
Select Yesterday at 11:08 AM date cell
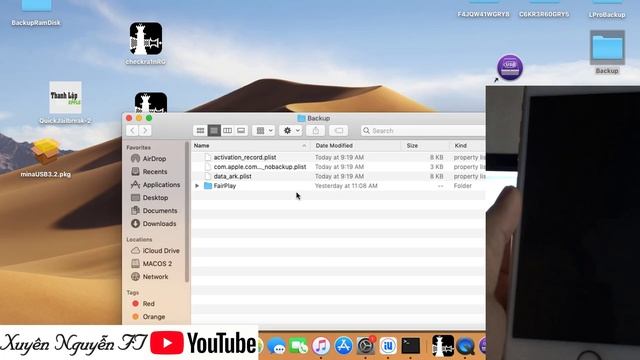[x=346, y=186]
